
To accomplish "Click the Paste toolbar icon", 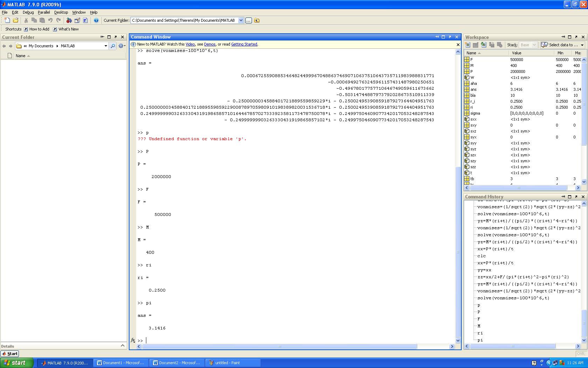I will pos(42,20).
